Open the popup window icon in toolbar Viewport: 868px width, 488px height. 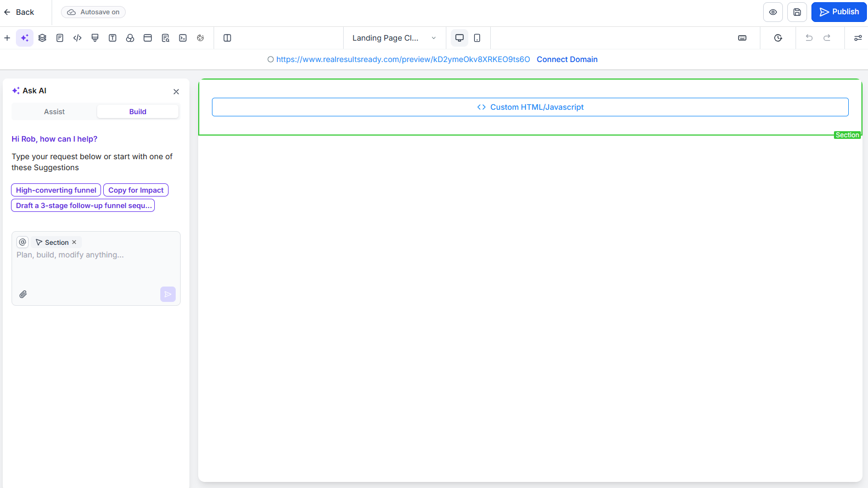(x=148, y=38)
